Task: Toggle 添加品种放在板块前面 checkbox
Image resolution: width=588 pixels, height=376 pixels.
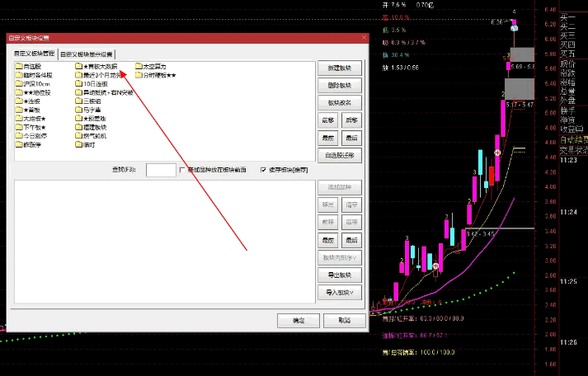Action: [x=182, y=170]
